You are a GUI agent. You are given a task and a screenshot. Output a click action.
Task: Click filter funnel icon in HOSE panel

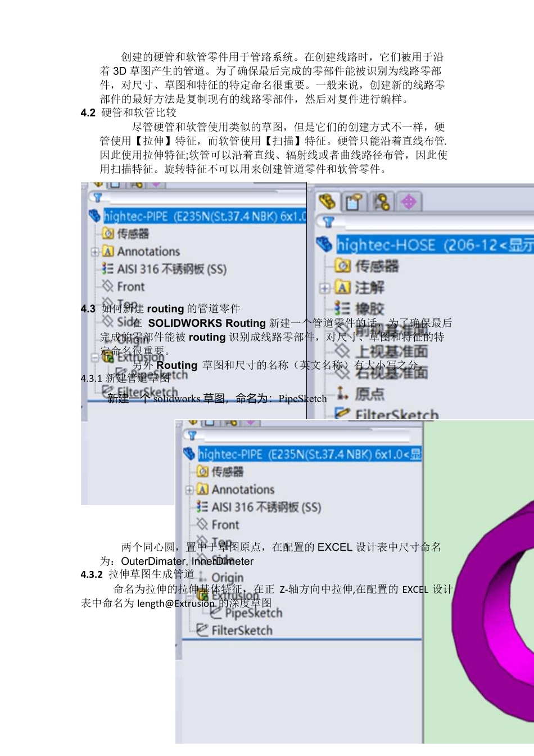pos(328,222)
